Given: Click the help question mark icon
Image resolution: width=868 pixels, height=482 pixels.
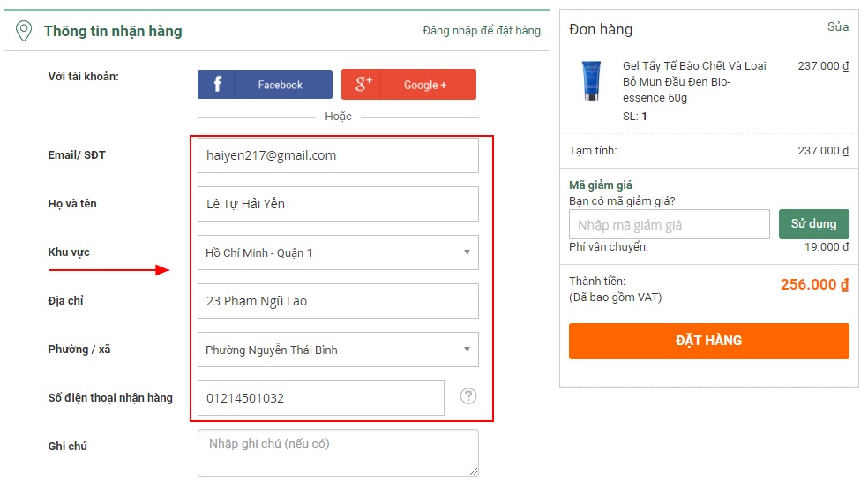Looking at the screenshot, I should click(x=468, y=396).
